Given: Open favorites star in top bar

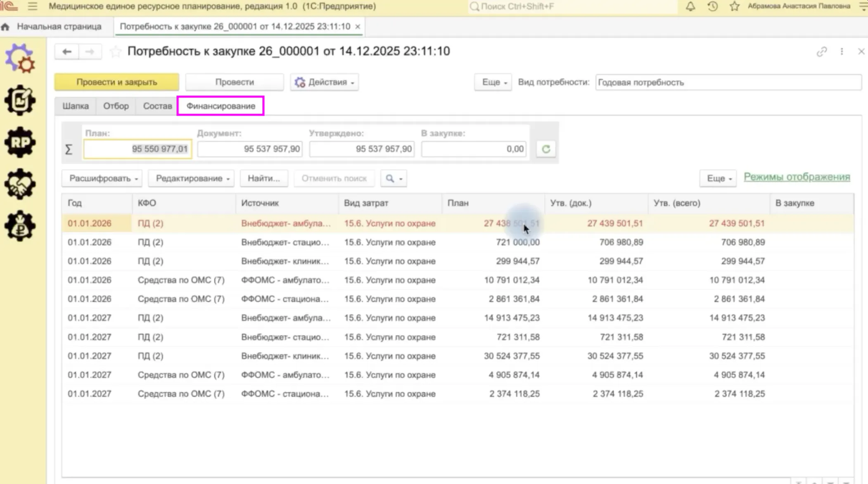Looking at the screenshot, I should coord(734,6).
